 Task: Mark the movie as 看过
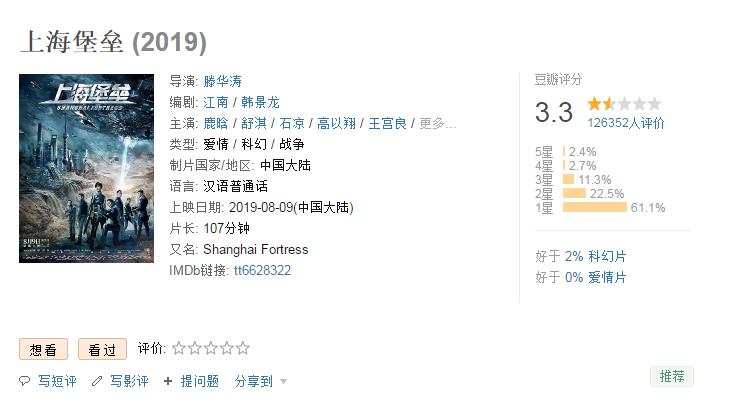coord(102,349)
